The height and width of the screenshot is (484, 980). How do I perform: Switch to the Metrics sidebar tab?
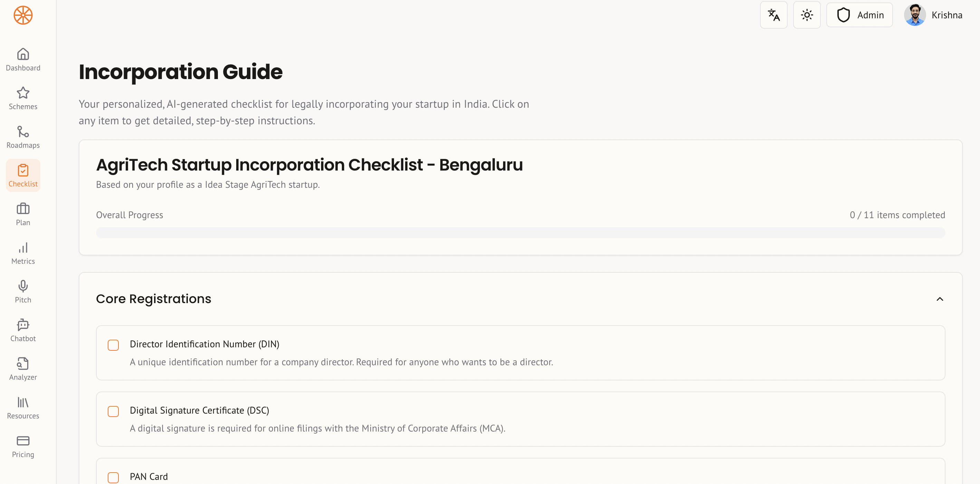[x=23, y=254]
